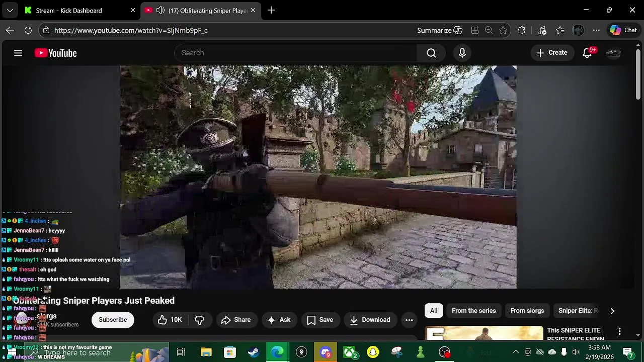Reload the page with the refresh icon

click(x=28, y=30)
